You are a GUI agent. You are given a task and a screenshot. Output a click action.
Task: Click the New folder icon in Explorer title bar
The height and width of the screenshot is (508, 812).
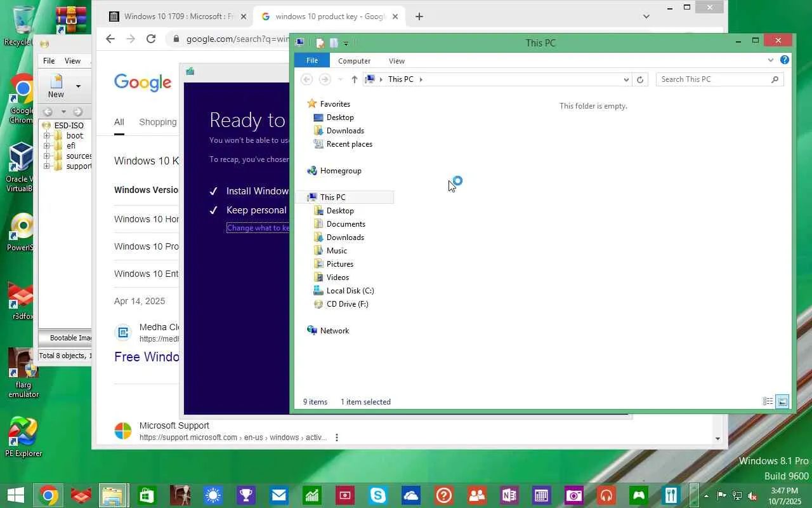(334, 43)
